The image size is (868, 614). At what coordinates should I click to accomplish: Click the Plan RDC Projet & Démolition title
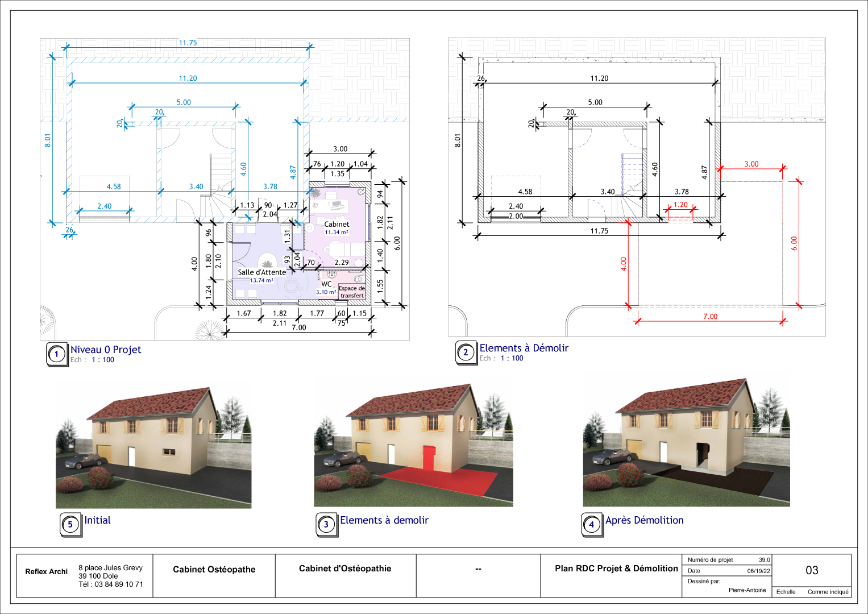616,569
